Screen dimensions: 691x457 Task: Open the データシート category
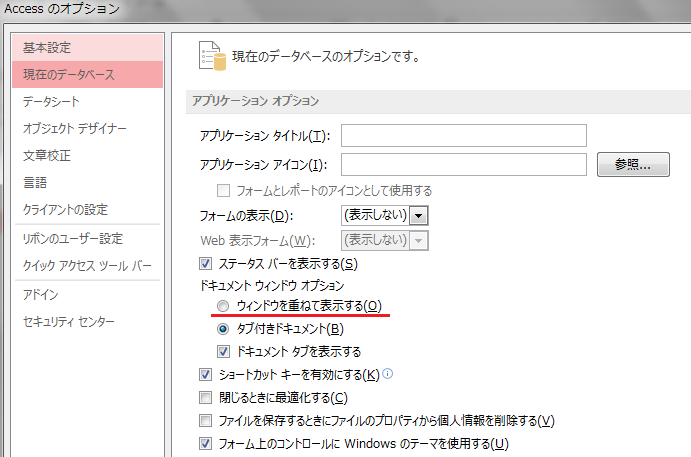(x=88, y=101)
